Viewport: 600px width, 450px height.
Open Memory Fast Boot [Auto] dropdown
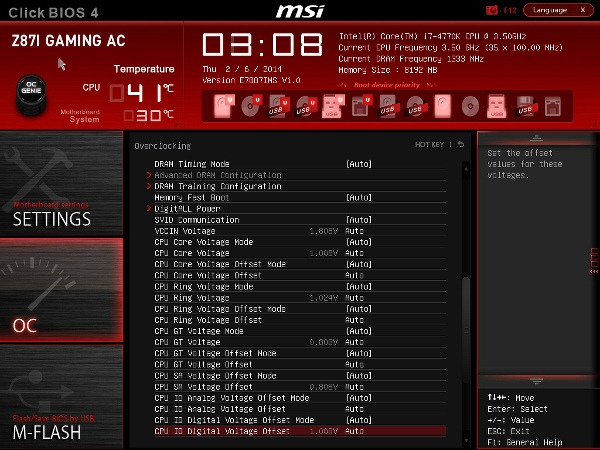click(359, 197)
